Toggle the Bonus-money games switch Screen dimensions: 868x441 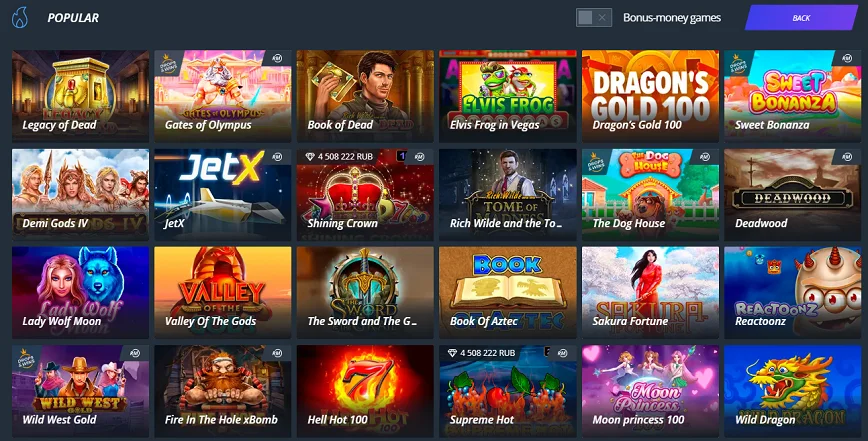tap(593, 18)
